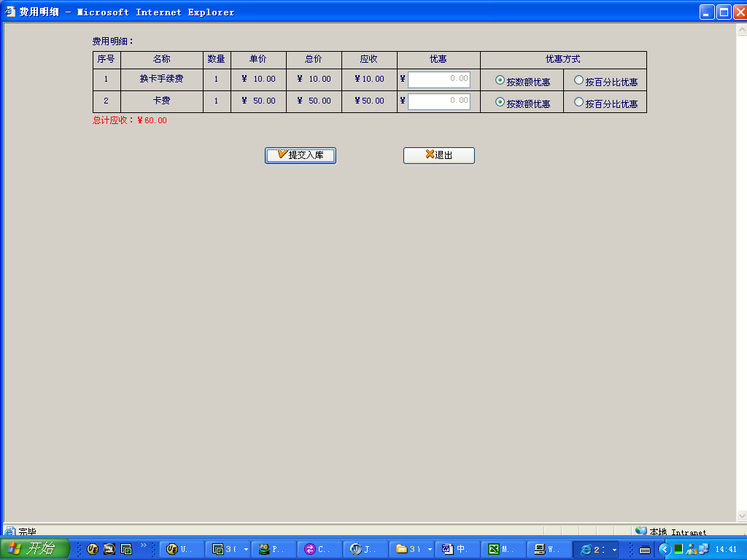Click the Start button on taskbar
This screenshot has height=560, width=747.
click(34, 549)
